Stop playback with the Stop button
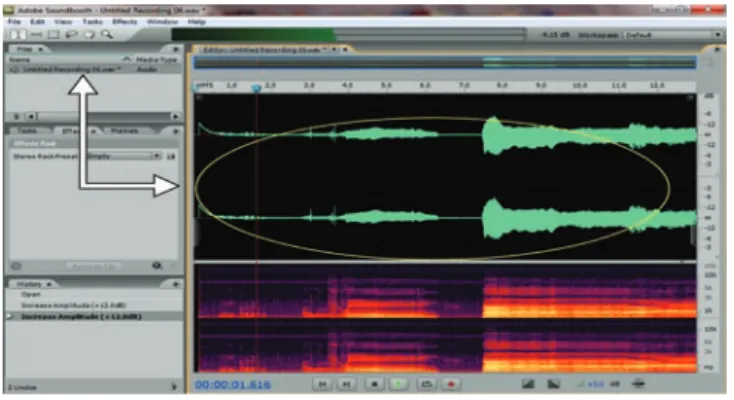Viewport: 734px width, 400px height. tap(374, 384)
